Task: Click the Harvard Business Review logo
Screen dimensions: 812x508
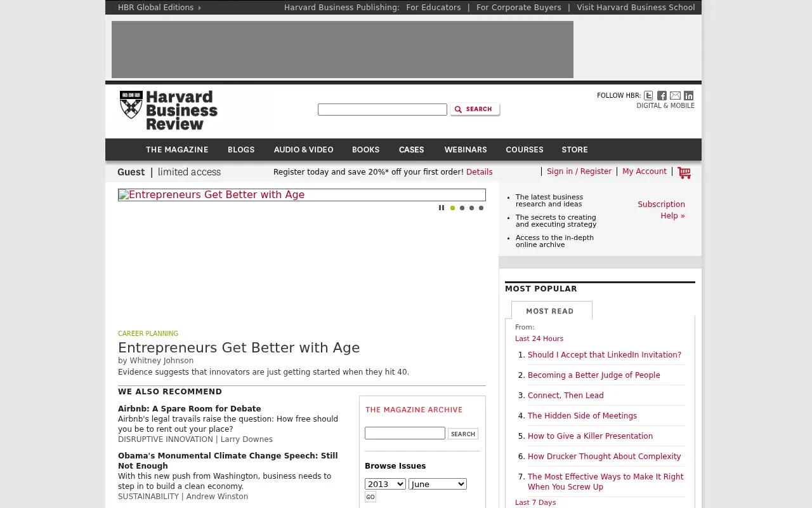Action: (x=169, y=110)
